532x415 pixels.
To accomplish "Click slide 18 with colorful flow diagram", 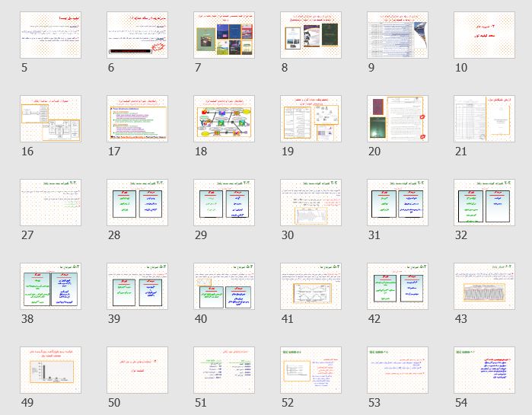I will [224, 119].
